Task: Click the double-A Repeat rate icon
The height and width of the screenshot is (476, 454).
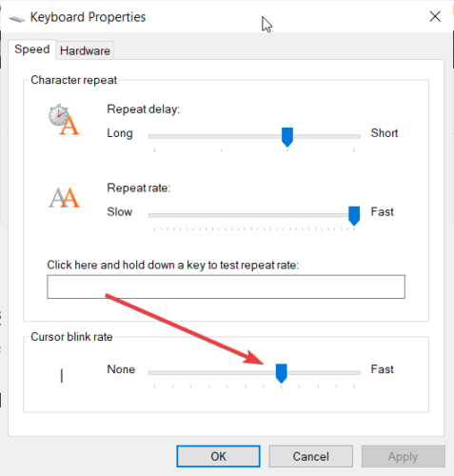Action: pyautogui.click(x=65, y=197)
